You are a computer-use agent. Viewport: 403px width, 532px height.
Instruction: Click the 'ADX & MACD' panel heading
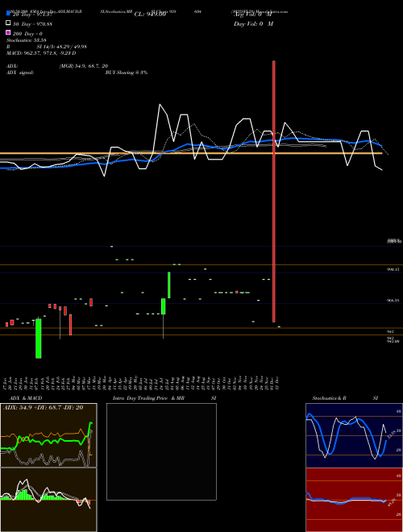[26, 398]
